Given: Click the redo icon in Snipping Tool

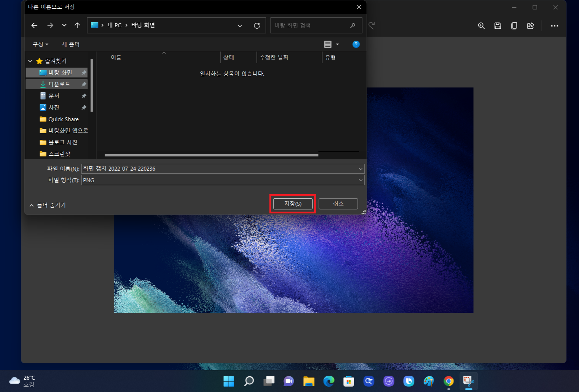Looking at the screenshot, I should (372, 25).
